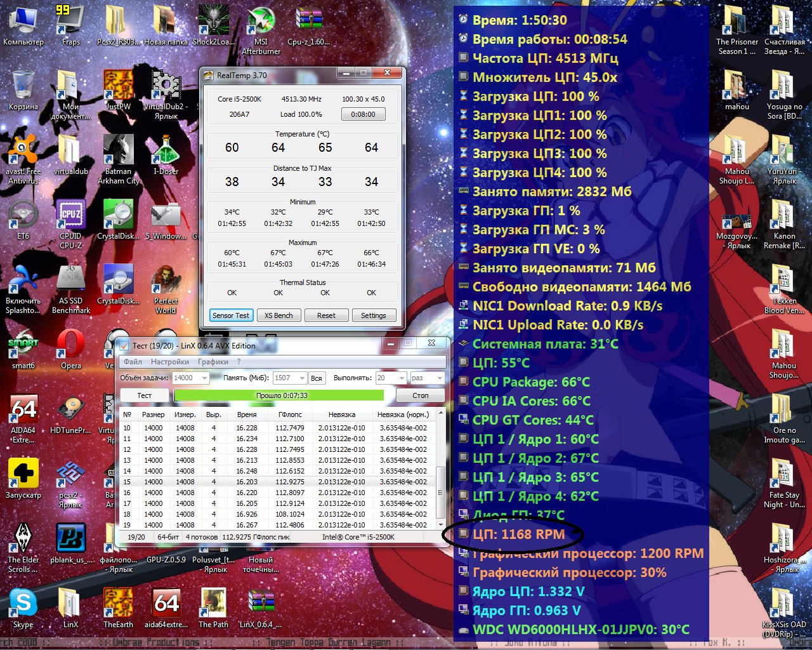Image resolution: width=812 pixels, height=650 pixels.
Task: Select the Skype desktop icon
Action: click(x=23, y=608)
